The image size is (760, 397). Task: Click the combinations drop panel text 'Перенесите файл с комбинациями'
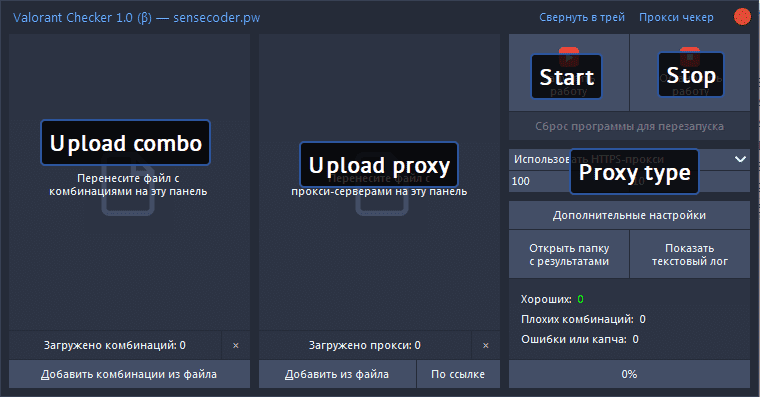click(x=128, y=185)
